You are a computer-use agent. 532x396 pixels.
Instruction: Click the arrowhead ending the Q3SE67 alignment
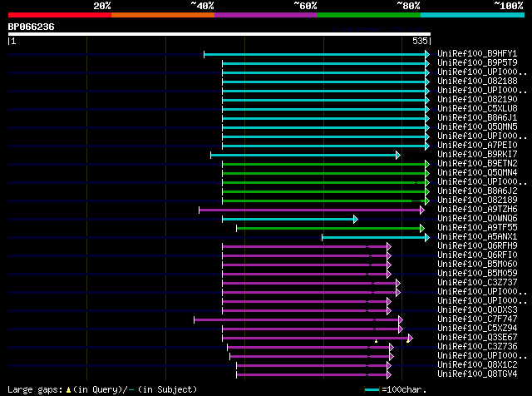coord(411,339)
